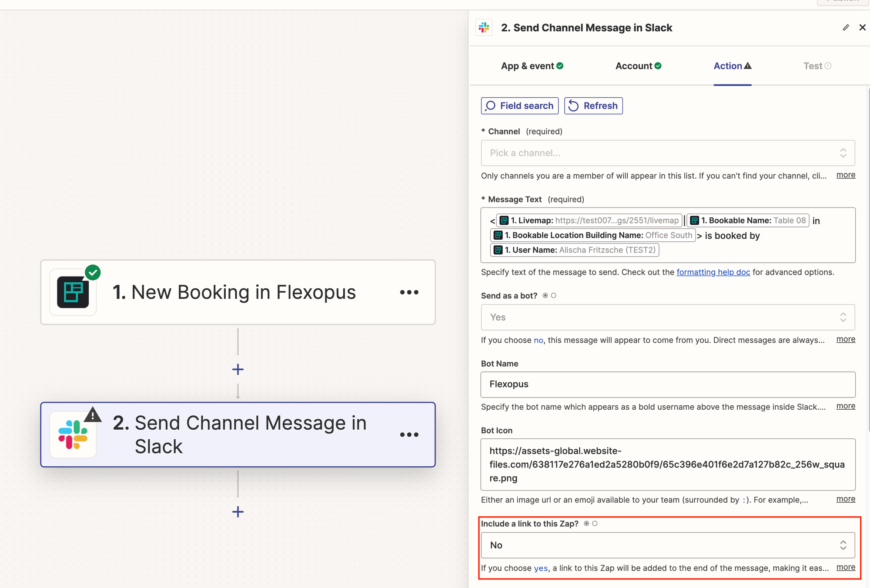Click Slack logo in panel header
870x588 pixels.
point(484,27)
